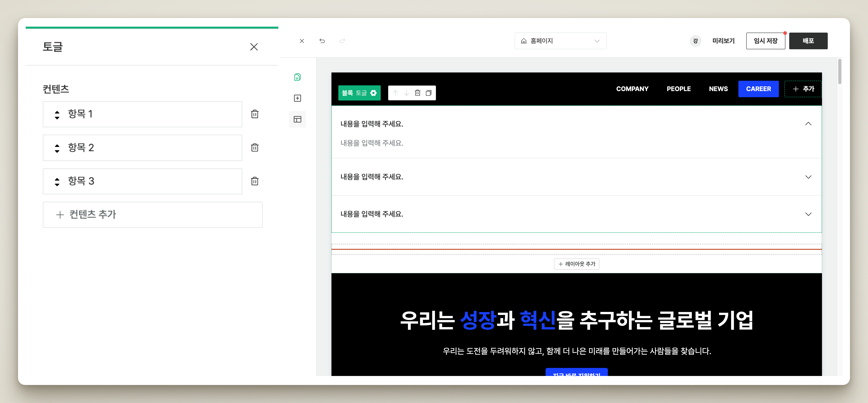Expand the second toggle item chevron

[x=808, y=177]
